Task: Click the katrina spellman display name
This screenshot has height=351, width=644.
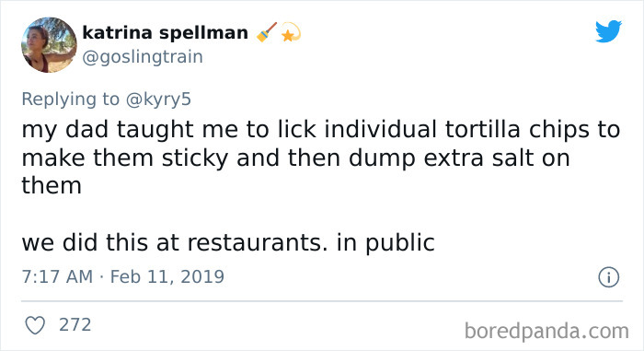Action: pos(165,32)
